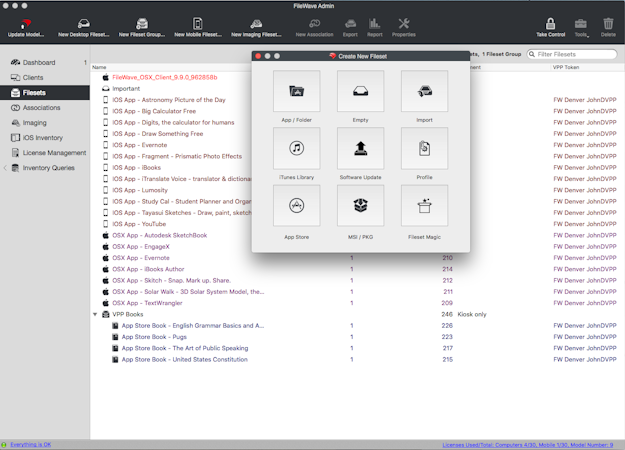Choose the Fileset Magic option
This screenshot has height=450, width=625.
[x=425, y=206]
